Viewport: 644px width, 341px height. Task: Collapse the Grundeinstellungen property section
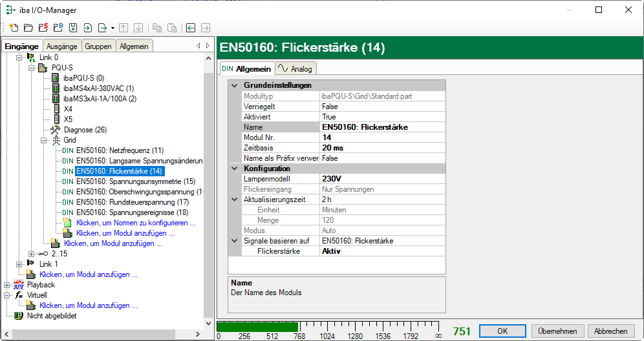tap(234, 85)
